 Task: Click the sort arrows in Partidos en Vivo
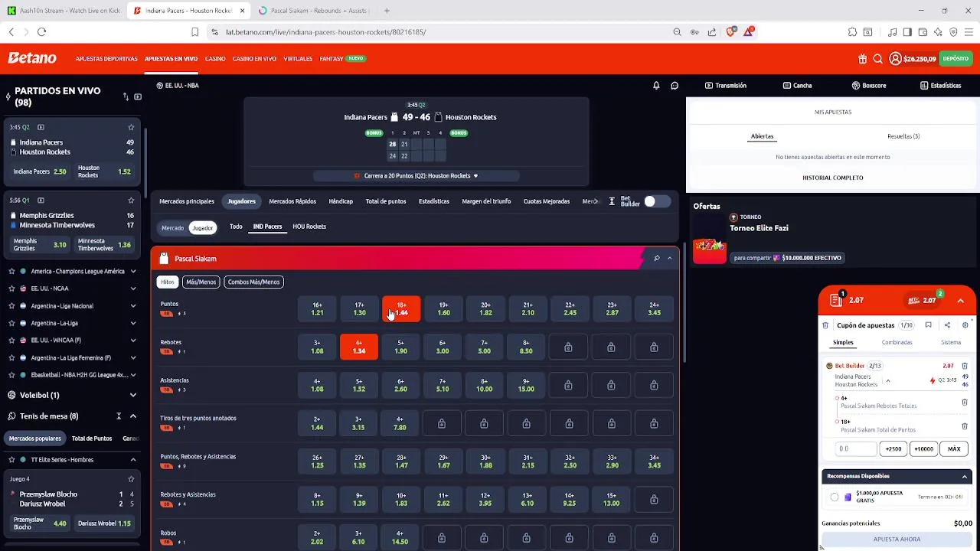(x=126, y=96)
